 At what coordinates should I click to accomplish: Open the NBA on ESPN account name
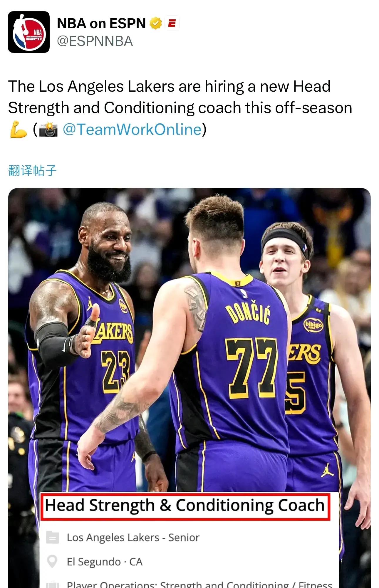101,23
